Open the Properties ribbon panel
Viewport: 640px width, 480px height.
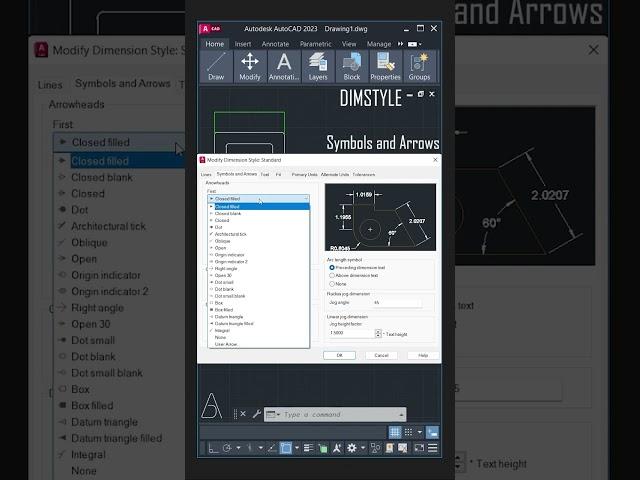tap(385, 66)
